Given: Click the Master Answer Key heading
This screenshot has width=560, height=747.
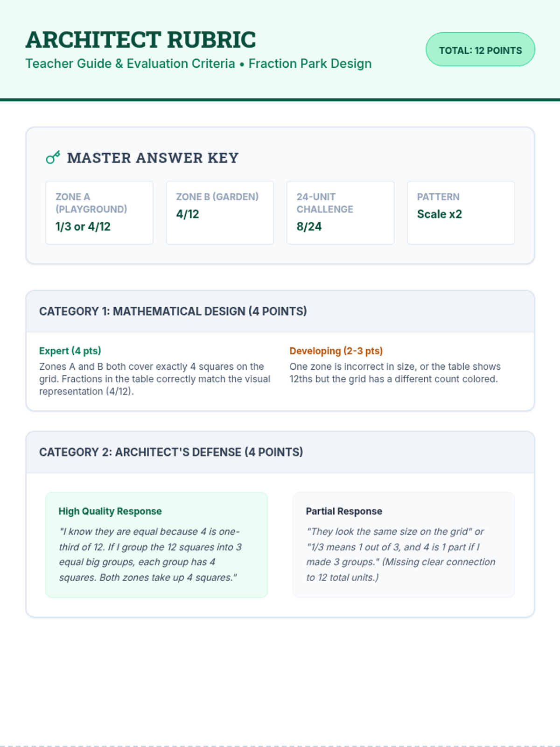Looking at the screenshot, I should (x=153, y=158).
